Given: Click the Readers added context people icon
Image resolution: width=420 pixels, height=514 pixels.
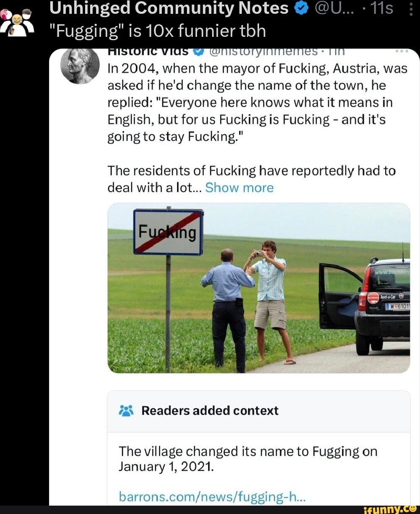Looking at the screenshot, I should point(126,411).
